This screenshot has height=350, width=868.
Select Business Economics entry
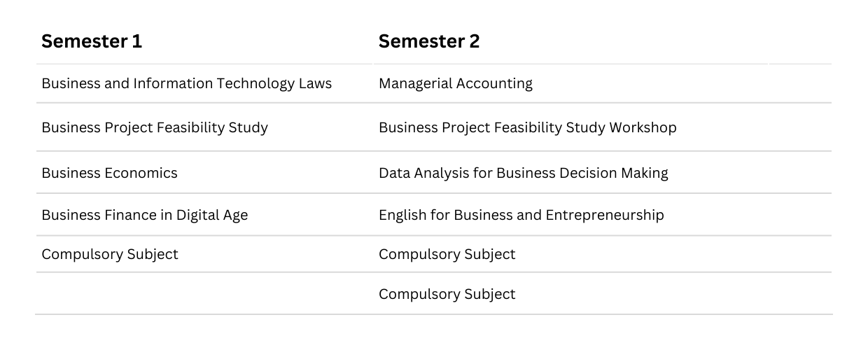pos(109,173)
